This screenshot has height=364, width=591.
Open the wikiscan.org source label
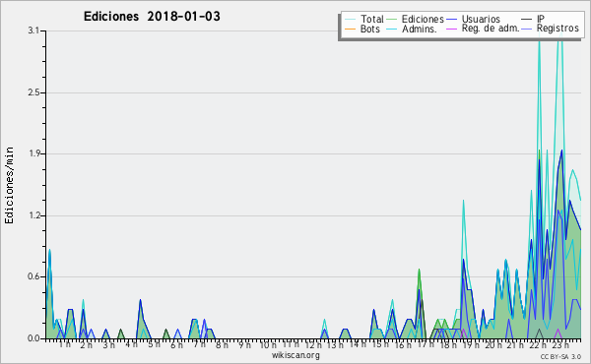(295, 355)
